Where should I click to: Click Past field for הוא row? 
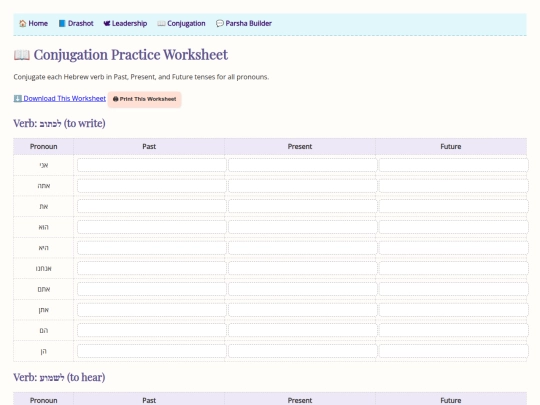(x=152, y=227)
